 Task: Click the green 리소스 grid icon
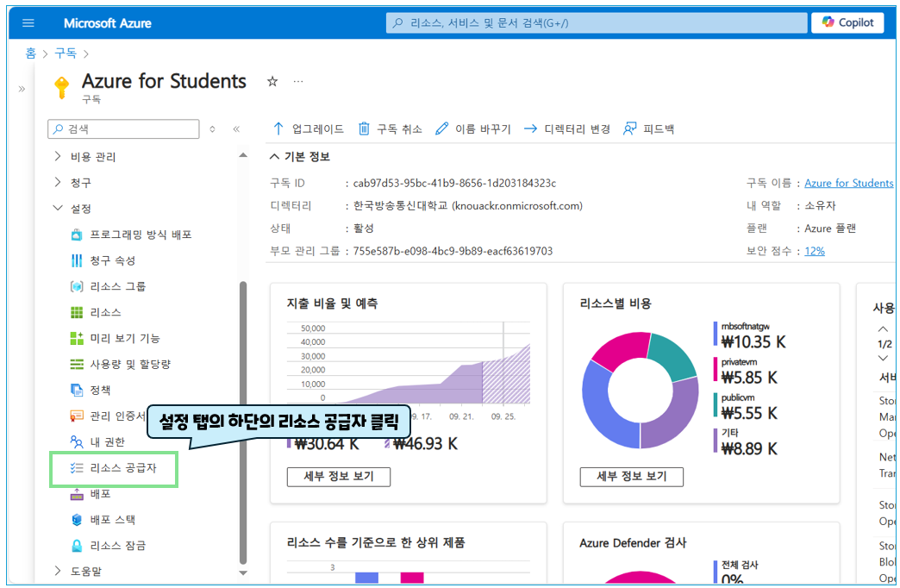click(x=77, y=312)
